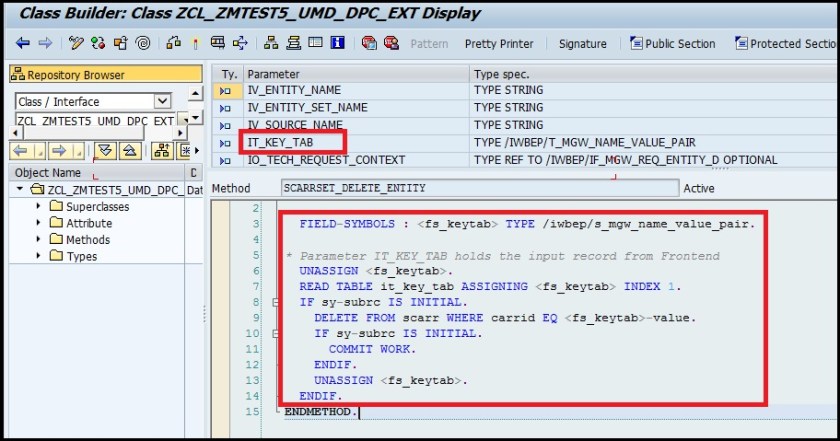Expand the Attribute folder
Viewport: 840px width, 441px height.
(38, 222)
